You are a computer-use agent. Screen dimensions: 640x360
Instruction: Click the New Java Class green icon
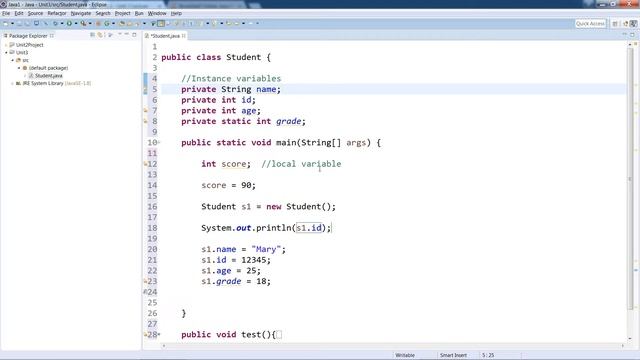[x=107, y=24]
